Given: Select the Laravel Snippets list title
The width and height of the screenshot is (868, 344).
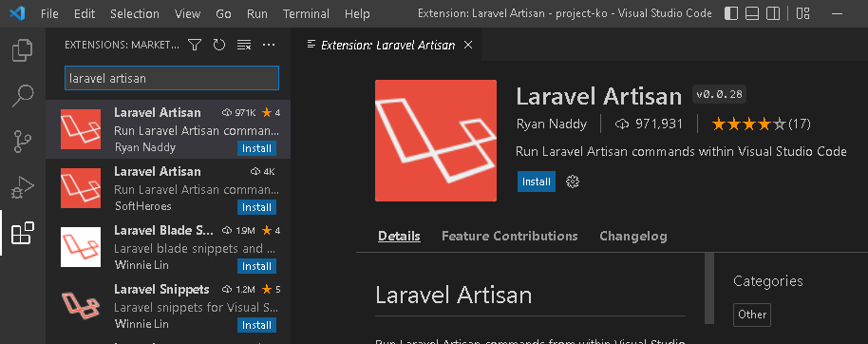Looking at the screenshot, I should (161, 289).
